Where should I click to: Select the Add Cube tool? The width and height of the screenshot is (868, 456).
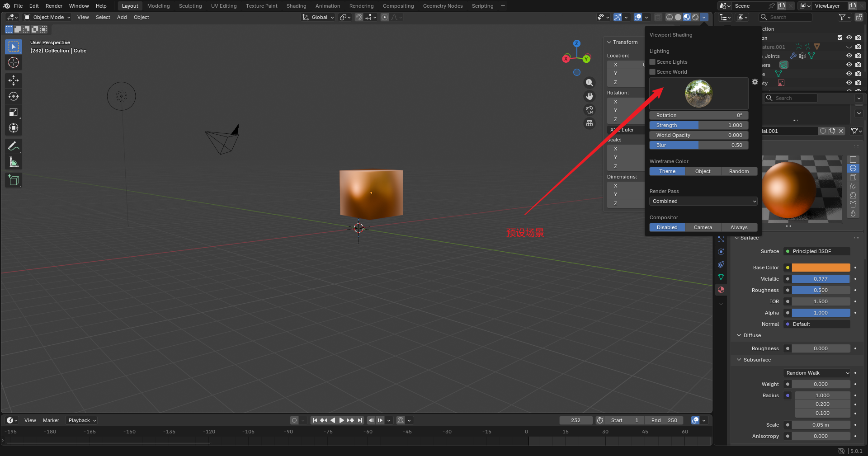click(x=14, y=180)
